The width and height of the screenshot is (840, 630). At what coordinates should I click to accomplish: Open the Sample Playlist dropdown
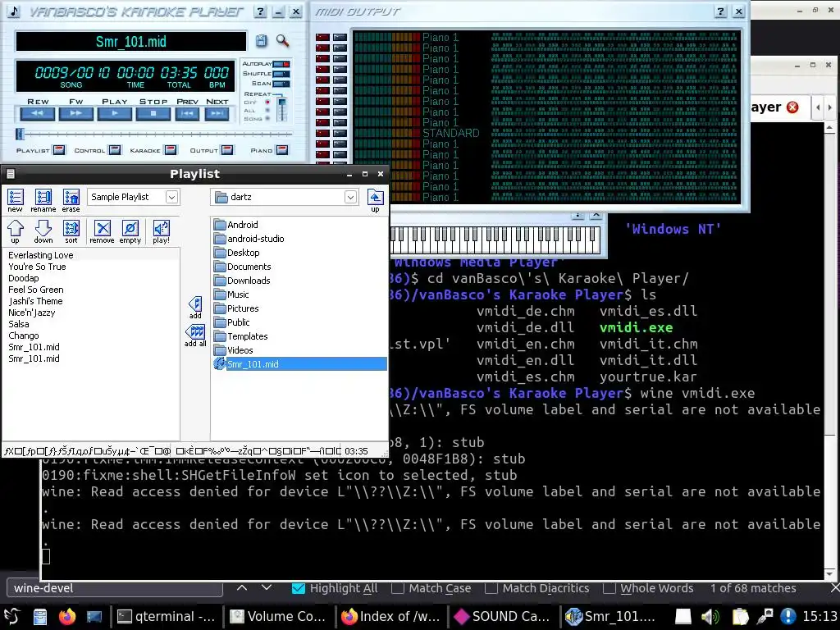(171, 197)
